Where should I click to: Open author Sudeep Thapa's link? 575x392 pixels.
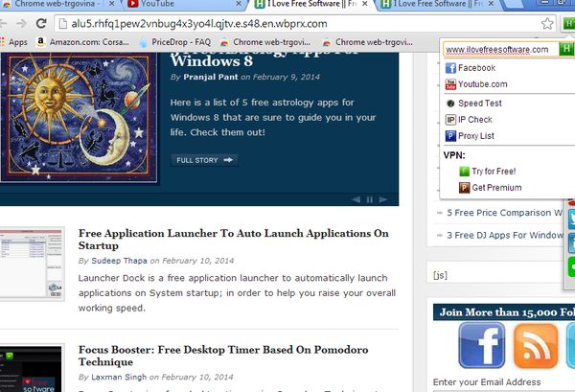click(119, 261)
